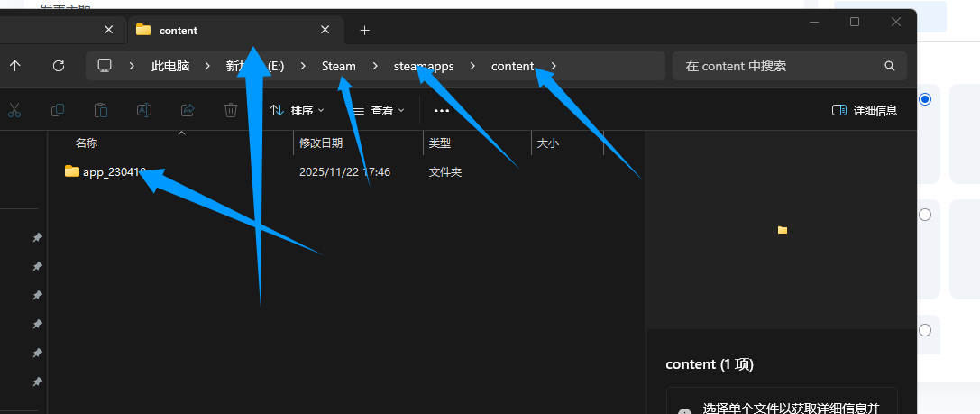Refresh the current folder view

click(59, 66)
